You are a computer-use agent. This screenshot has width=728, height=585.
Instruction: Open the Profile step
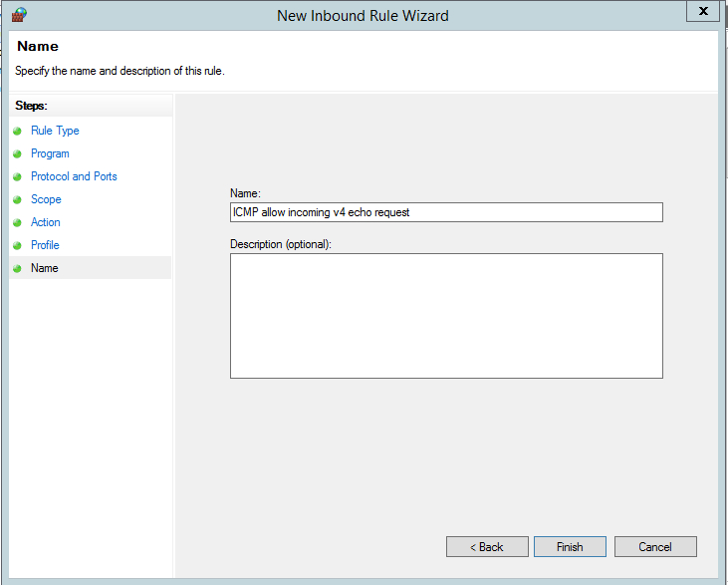pos(45,245)
